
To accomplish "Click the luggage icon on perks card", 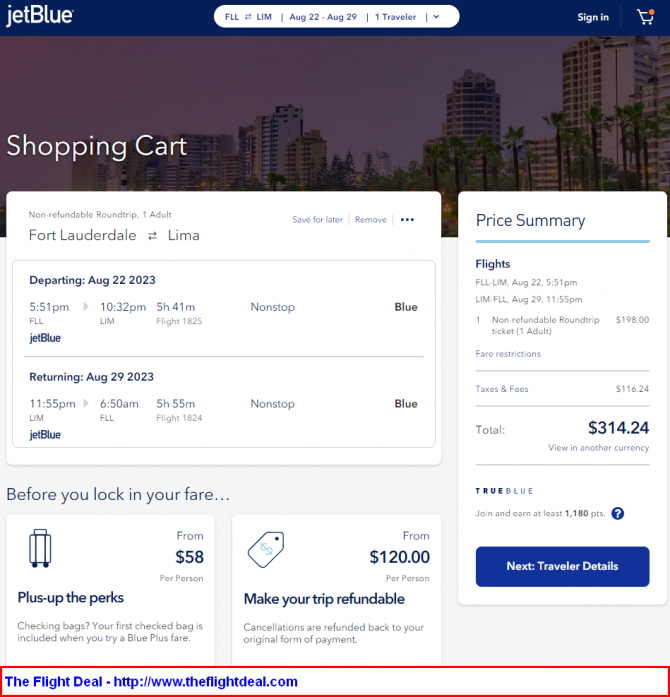I will tap(40, 547).
